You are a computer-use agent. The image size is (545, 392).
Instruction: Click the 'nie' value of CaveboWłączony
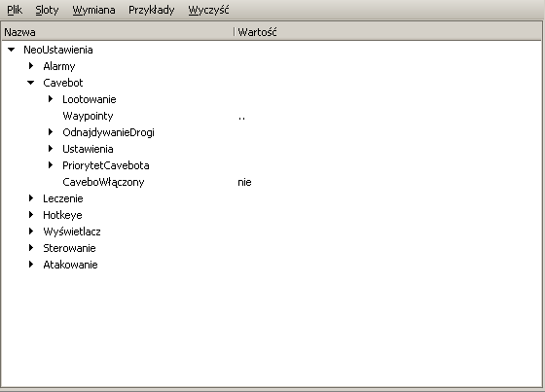[x=244, y=182]
